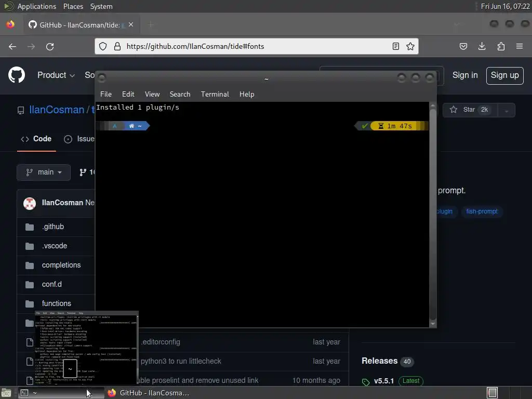The height and width of the screenshot is (399, 532).
Task: Open the Releases heading link
Action: pos(379,361)
